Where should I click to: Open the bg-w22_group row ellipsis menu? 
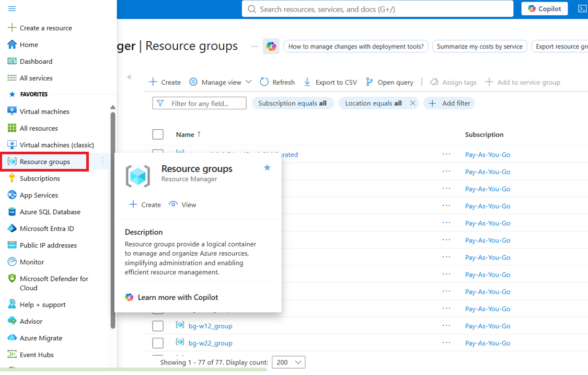446,343
